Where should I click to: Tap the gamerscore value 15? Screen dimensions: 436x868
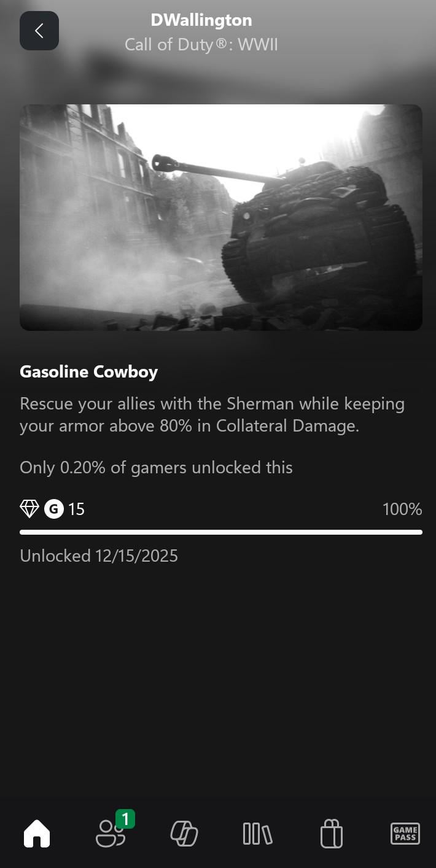(76, 509)
